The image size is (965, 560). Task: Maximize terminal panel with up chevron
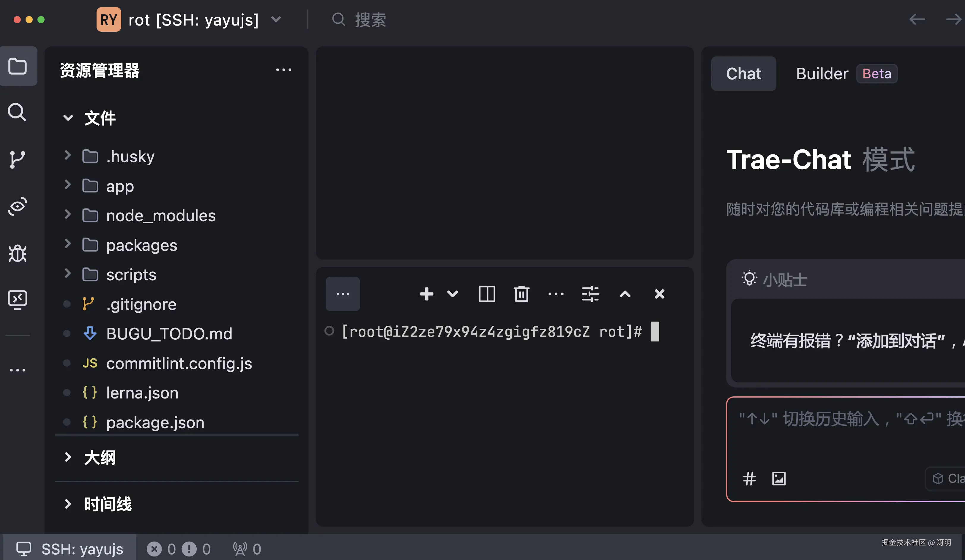[x=625, y=294]
